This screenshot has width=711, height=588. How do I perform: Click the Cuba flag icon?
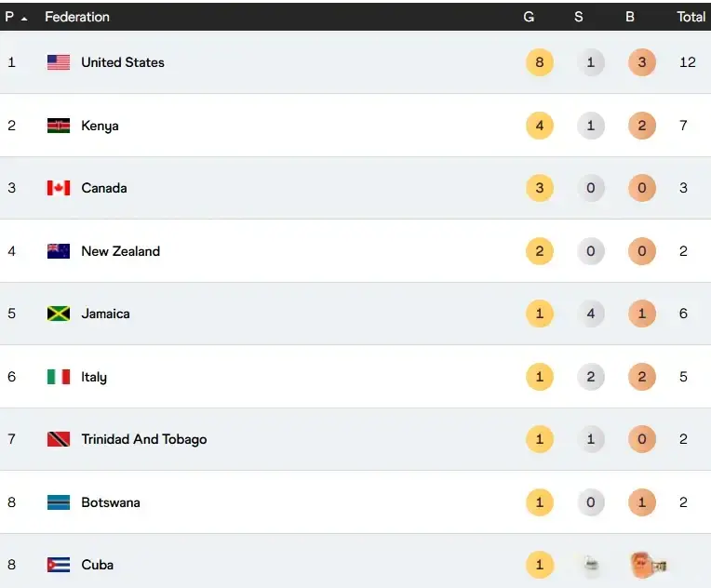click(x=59, y=565)
